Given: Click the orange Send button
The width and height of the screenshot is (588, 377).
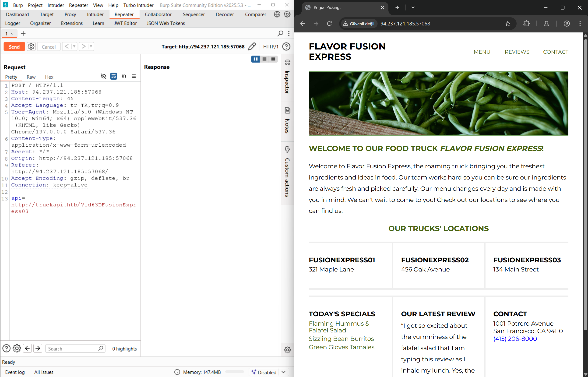Looking at the screenshot, I should point(14,46).
